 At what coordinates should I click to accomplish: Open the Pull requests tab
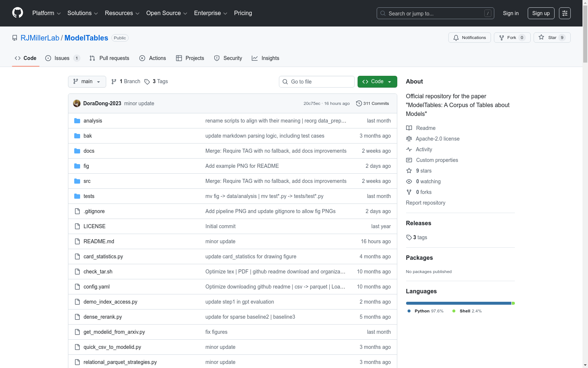[x=110, y=58]
